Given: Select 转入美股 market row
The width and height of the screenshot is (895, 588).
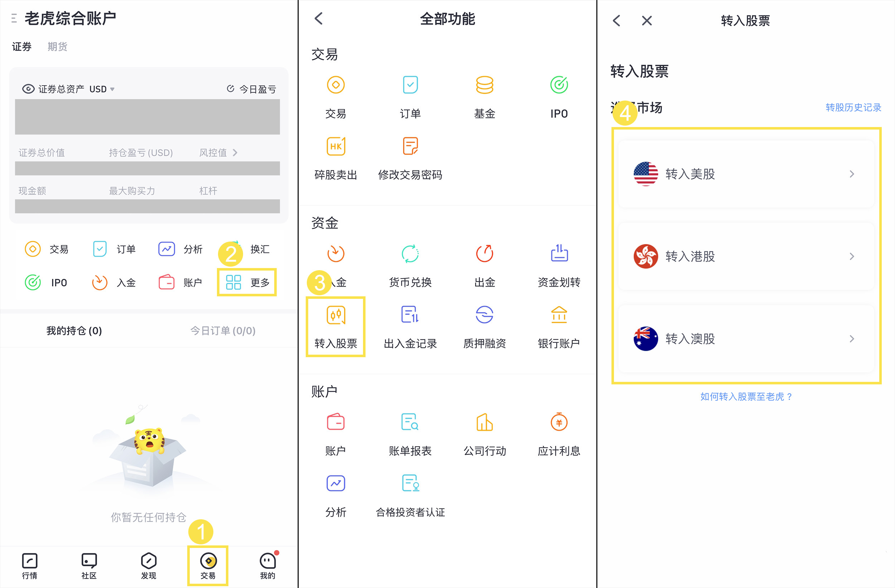Looking at the screenshot, I should pyautogui.click(x=746, y=174).
